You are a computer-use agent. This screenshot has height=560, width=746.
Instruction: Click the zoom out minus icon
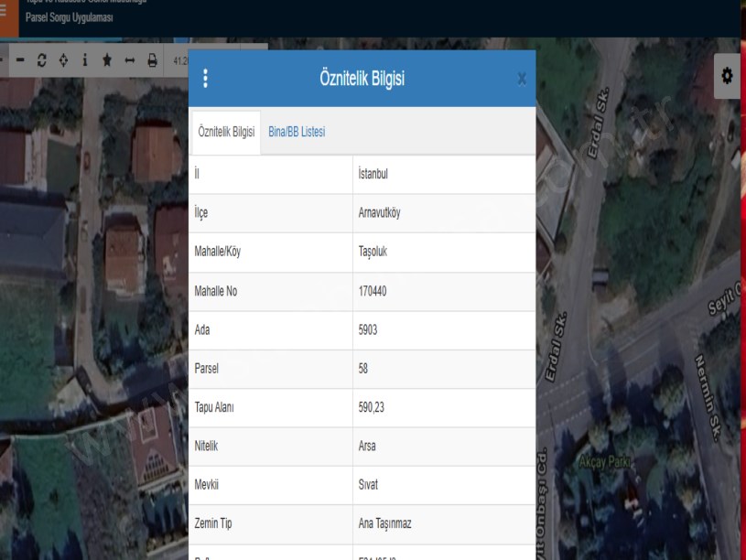click(19, 60)
